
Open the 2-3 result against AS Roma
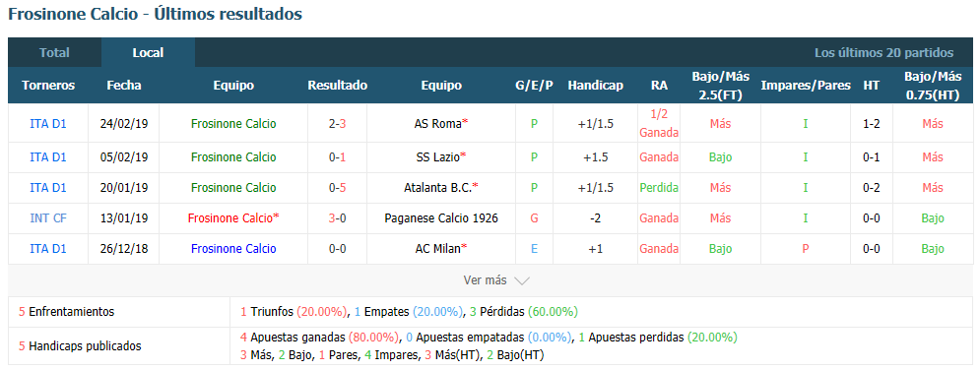338,124
